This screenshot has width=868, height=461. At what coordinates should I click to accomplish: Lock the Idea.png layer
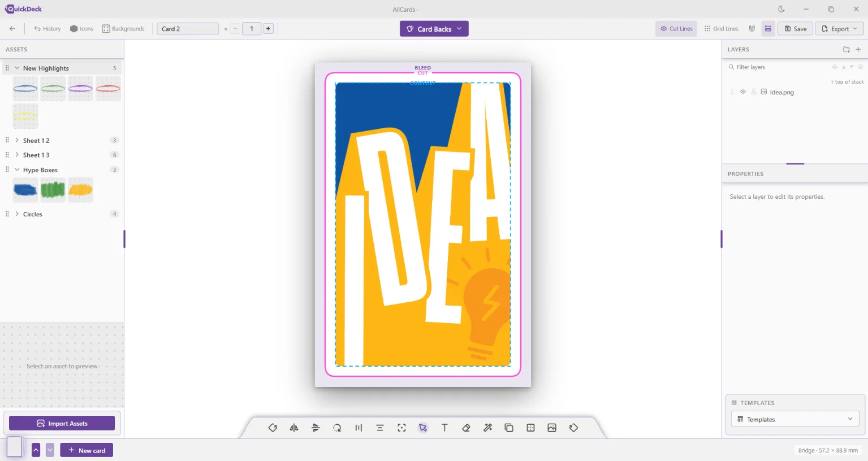tap(754, 92)
